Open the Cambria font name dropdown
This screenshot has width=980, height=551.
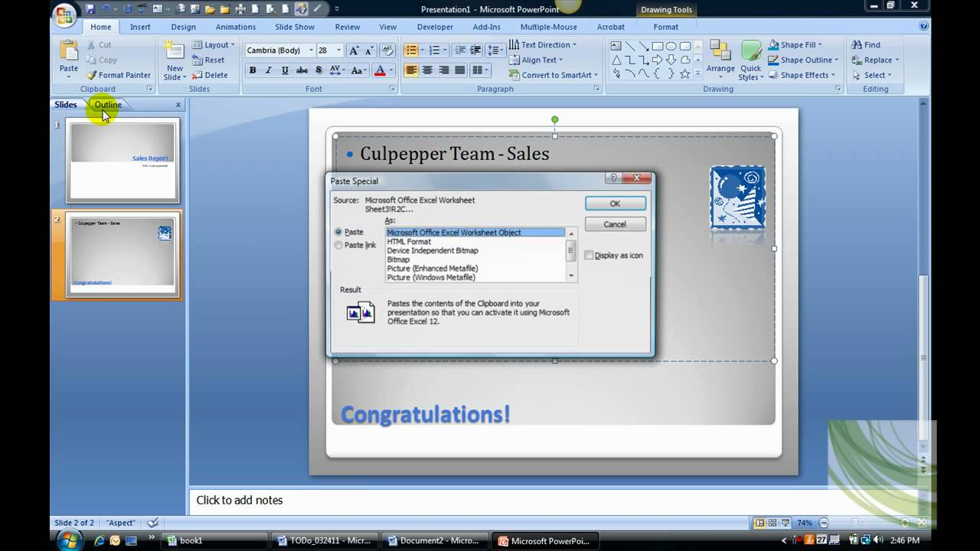[x=311, y=51]
